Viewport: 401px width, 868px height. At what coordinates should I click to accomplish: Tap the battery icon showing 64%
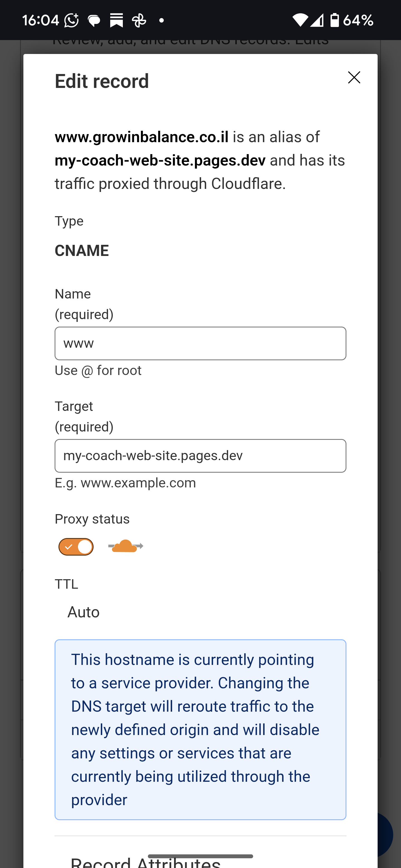pyautogui.click(x=334, y=21)
